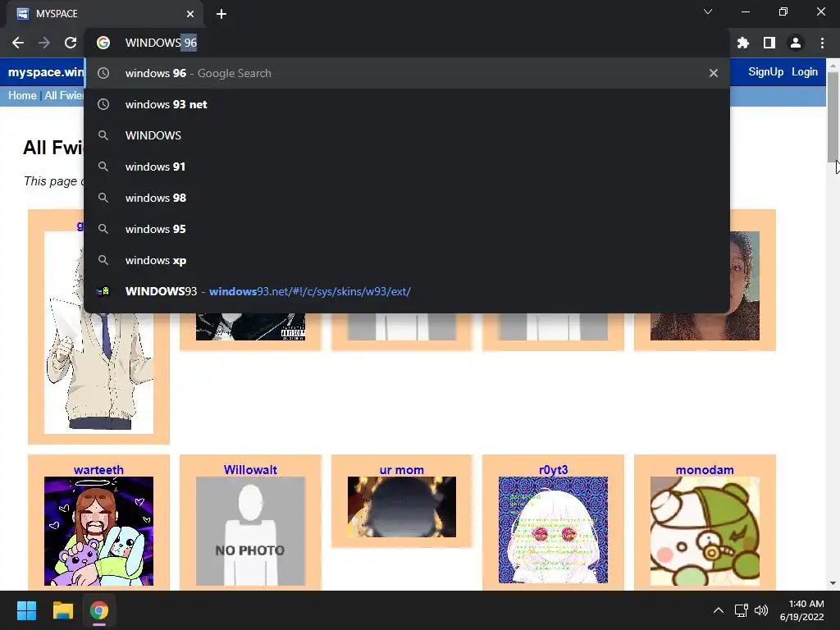Open 'ur mom' profile name link

click(x=402, y=470)
